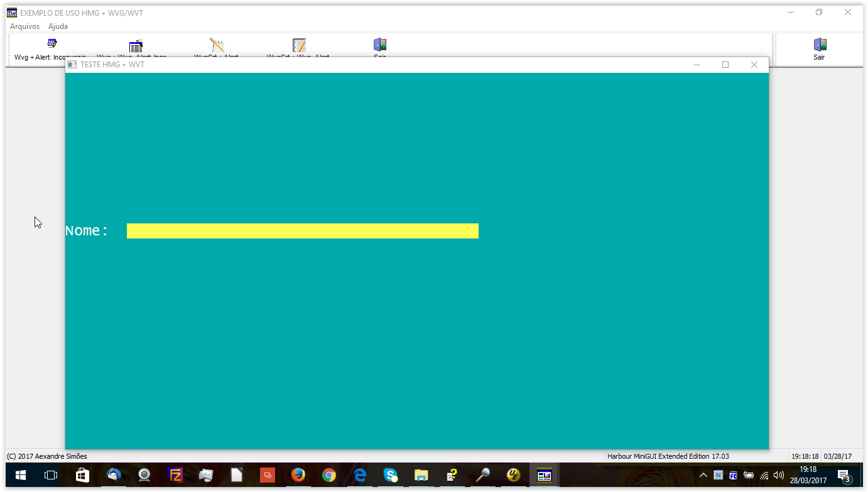Open the Arquivos menu
This screenshot has height=492, width=868.
[x=25, y=26]
